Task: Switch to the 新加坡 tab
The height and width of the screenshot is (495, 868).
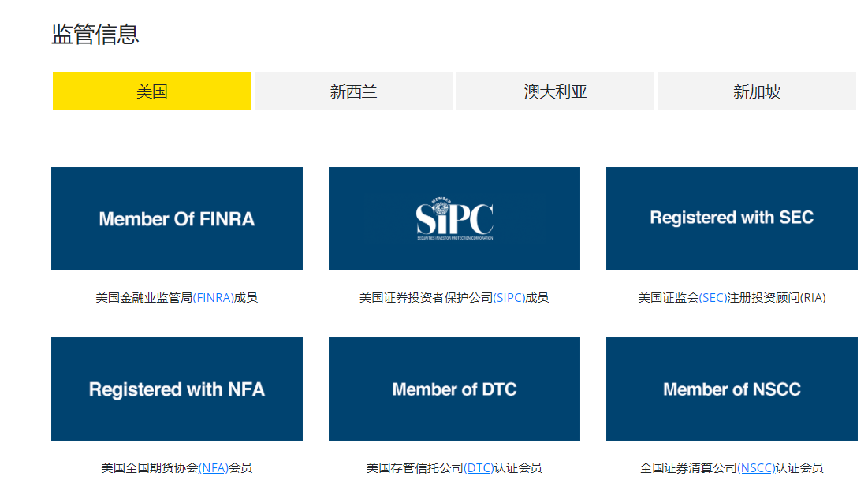Action: coord(757,91)
